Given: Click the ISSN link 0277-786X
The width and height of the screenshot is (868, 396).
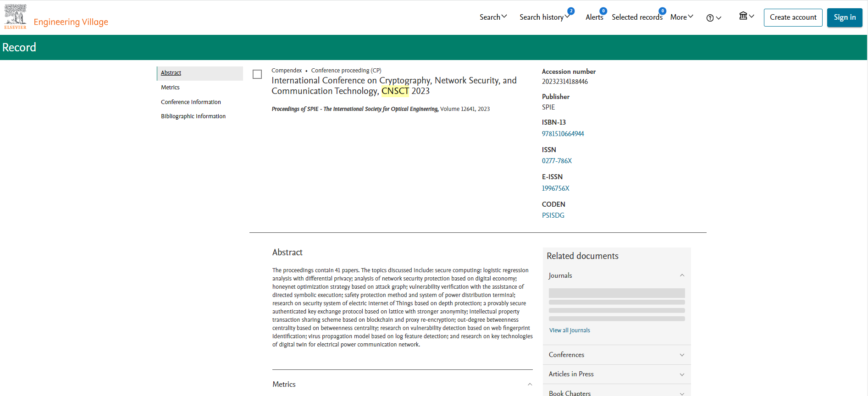Looking at the screenshot, I should click(557, 161).
